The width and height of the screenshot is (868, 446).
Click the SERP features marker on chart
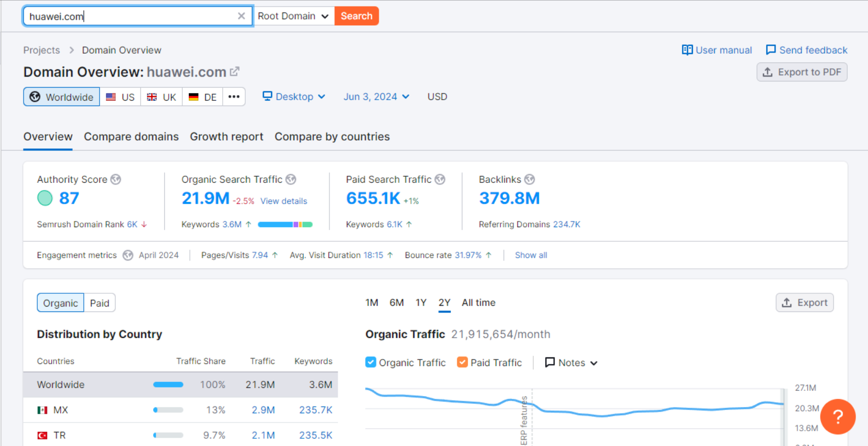coord(524,420)
